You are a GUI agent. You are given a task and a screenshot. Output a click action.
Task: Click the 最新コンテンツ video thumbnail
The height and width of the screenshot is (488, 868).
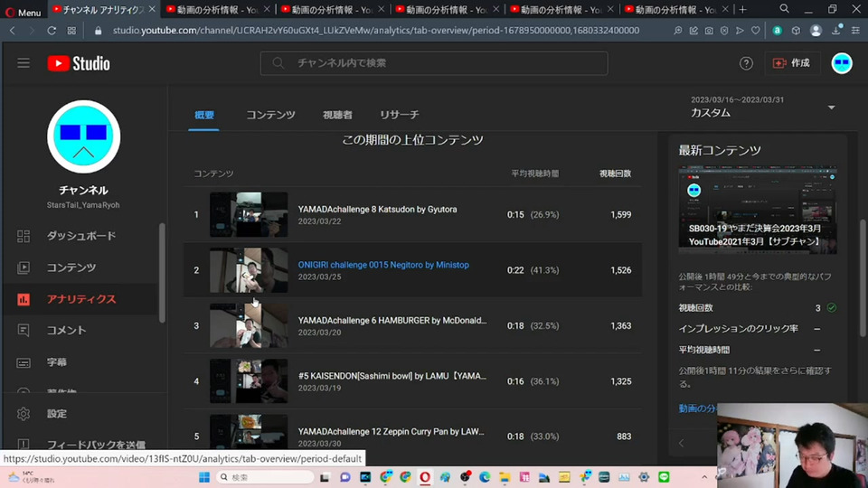pyautogui.click(x=758, y=210)
